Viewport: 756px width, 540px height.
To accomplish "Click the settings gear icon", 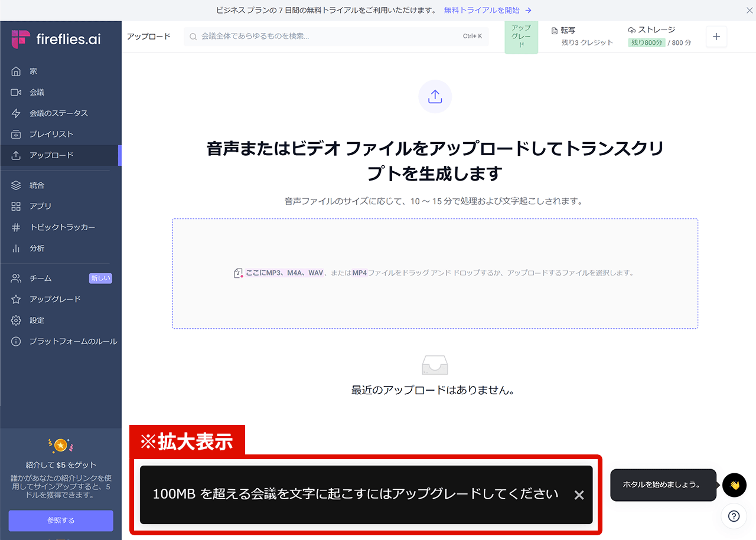I will pos(16,320).
